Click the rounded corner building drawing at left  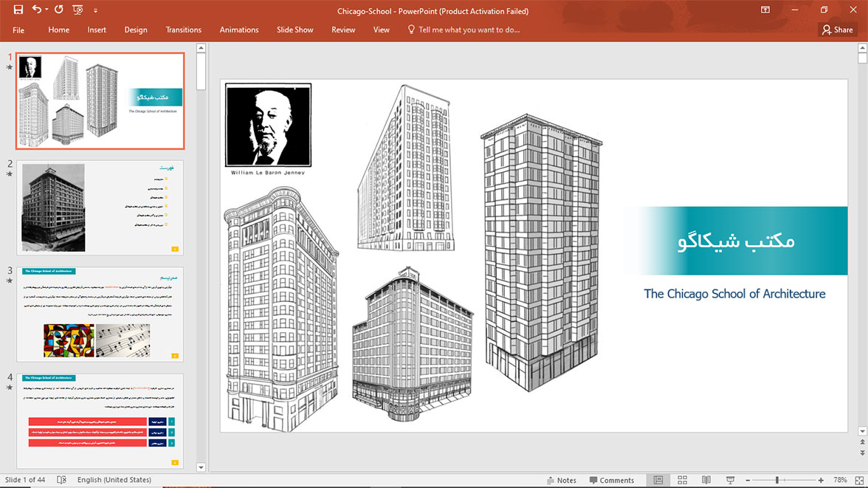pos(281,309)
